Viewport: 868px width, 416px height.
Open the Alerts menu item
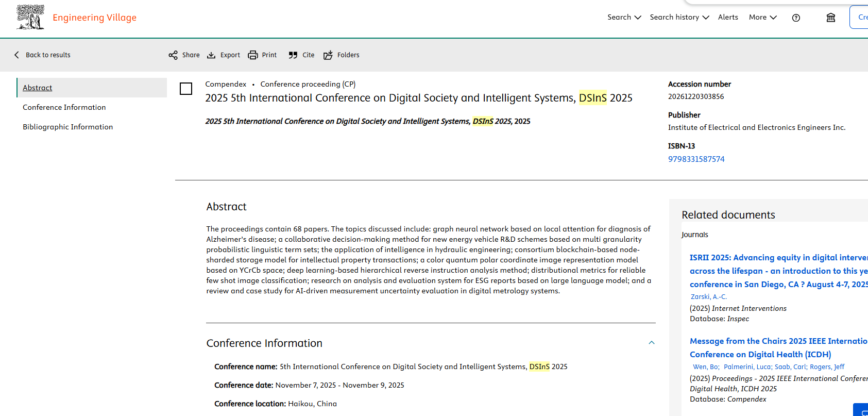[728, 18]
